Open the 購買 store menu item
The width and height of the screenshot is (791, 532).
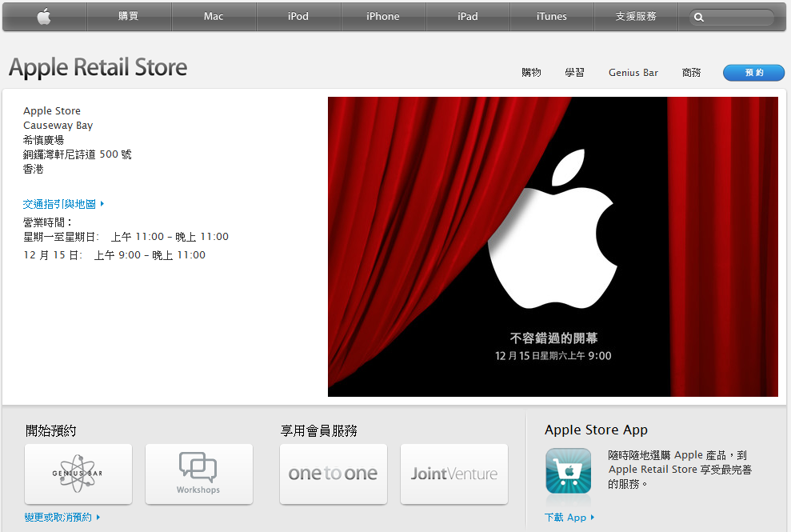click(x=129, y=17)
